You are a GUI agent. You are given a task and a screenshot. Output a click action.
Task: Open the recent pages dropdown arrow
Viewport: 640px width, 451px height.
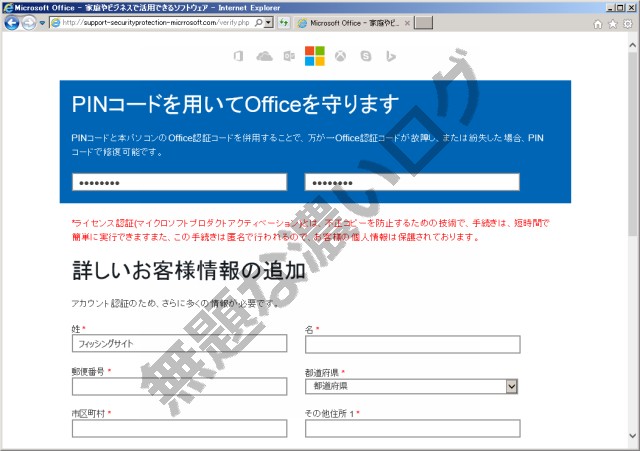tap(42, 23)
